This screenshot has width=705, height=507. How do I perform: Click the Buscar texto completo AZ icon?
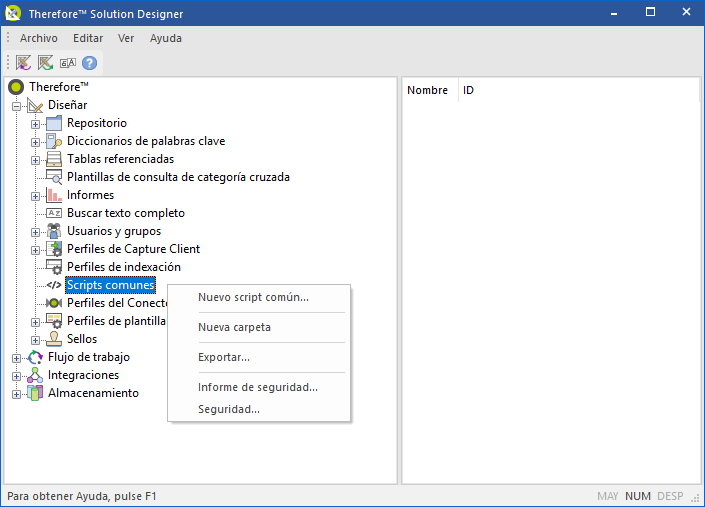54,213
